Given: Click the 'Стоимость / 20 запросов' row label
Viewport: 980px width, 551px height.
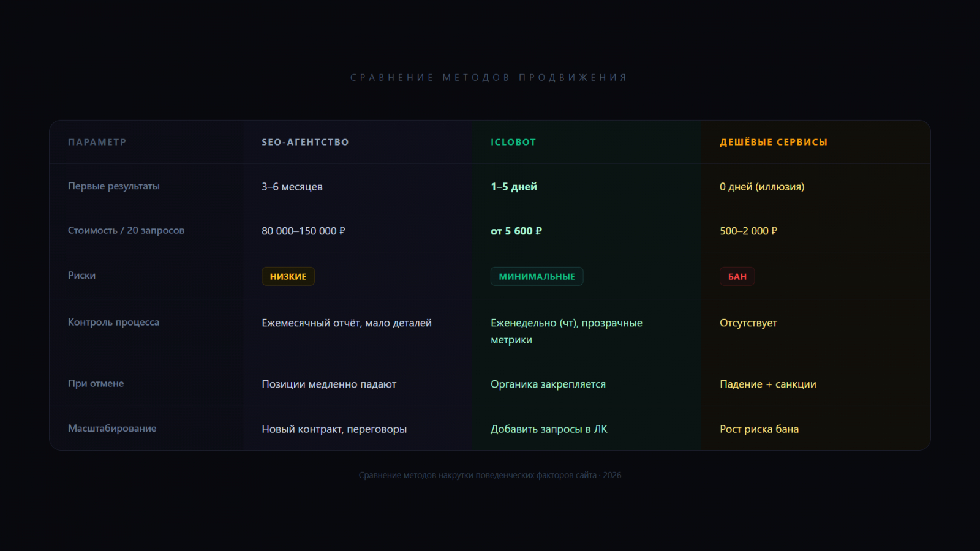Looking at the screenshot, I should point(126,230).
